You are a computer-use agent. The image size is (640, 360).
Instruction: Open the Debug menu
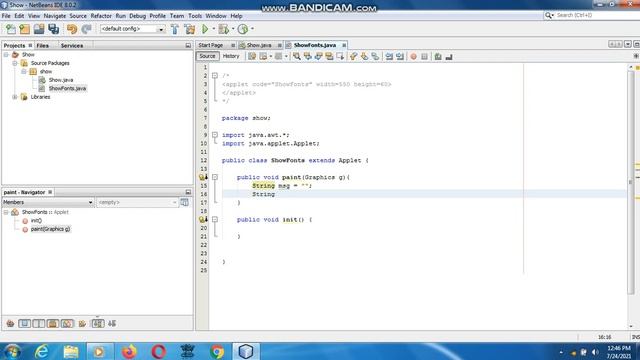[138, 16]
